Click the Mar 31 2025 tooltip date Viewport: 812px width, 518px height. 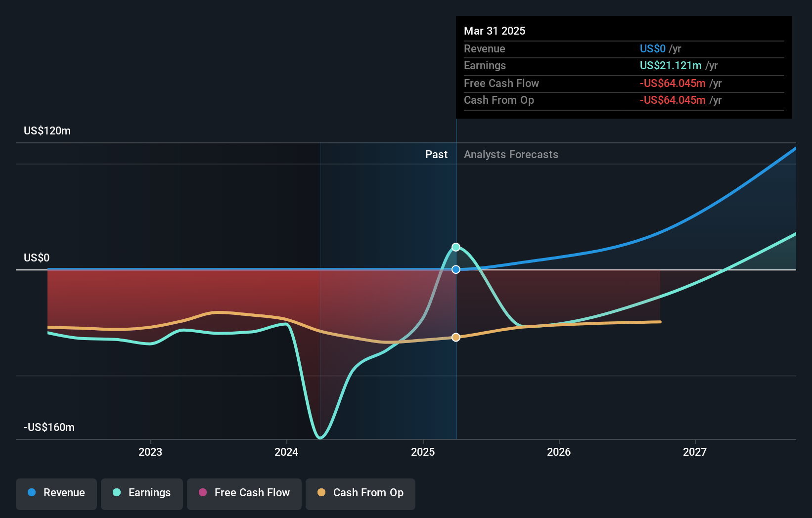point(495,31)
